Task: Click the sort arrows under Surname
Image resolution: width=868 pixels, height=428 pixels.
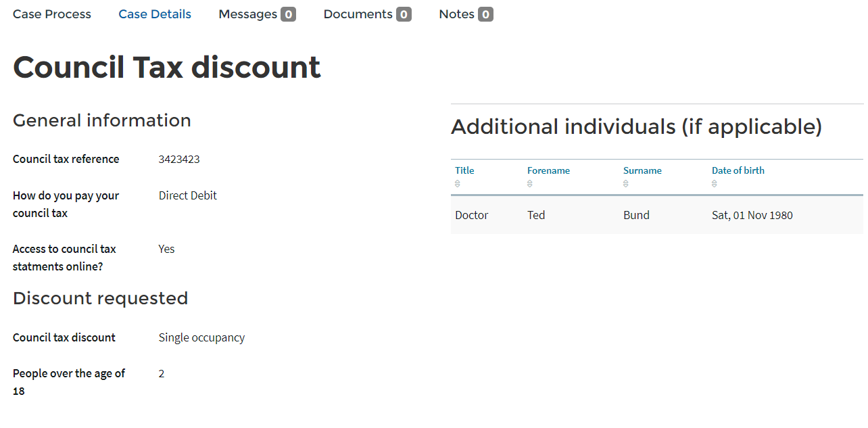Action: tap(626, 184)
